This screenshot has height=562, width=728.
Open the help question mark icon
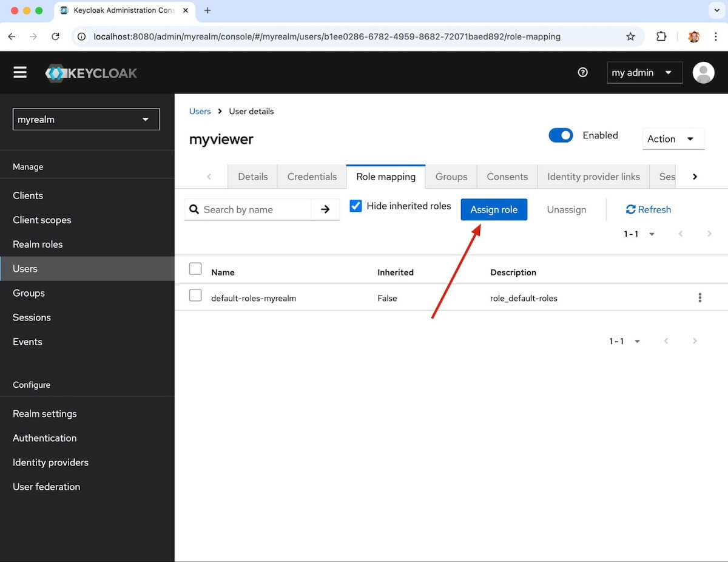(583, 72)
